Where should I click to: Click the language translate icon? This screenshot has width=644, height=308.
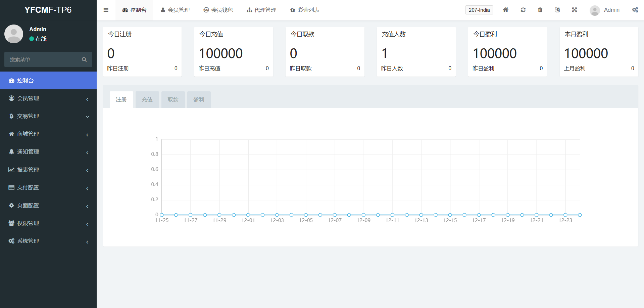pos(557,10)
